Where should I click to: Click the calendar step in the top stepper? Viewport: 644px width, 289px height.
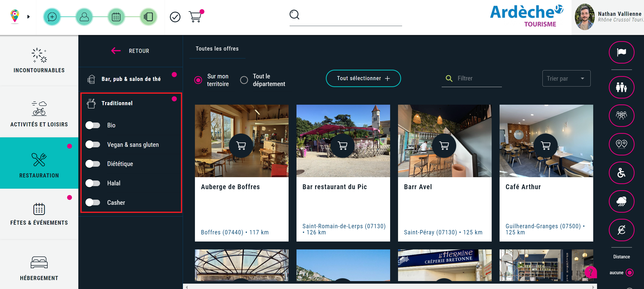pyautogui.click(x=117, y=17)
